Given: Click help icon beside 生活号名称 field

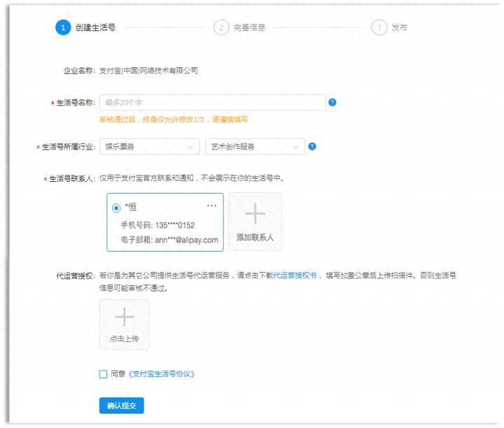Looking at the screenshot, I should tap(332, 102).
